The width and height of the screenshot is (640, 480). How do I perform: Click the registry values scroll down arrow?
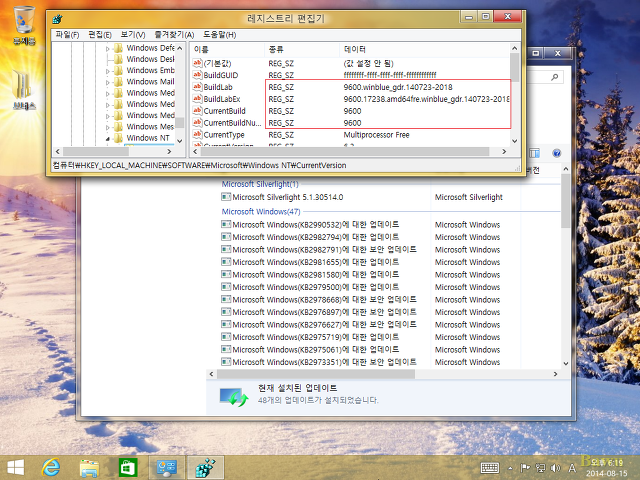point(514,141)
